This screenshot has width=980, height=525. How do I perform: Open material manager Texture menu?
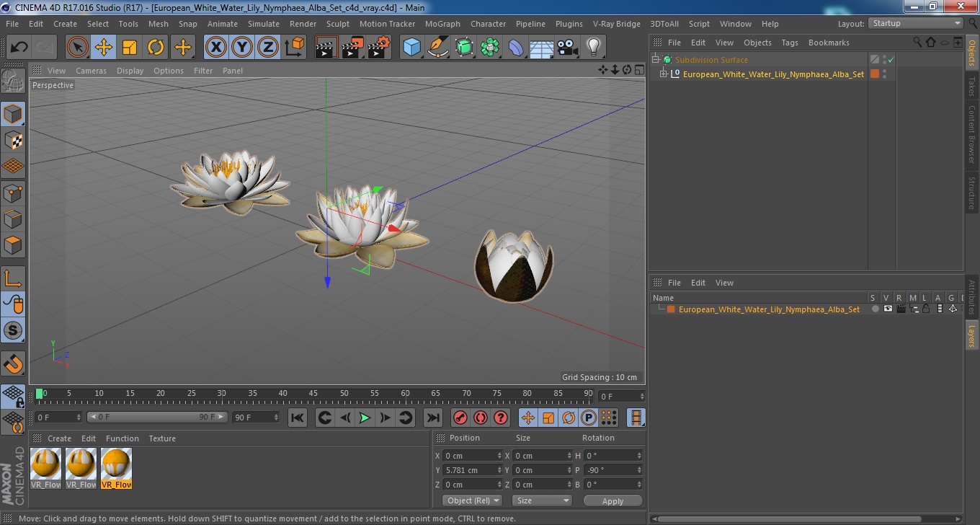click(x=162, y=438)
